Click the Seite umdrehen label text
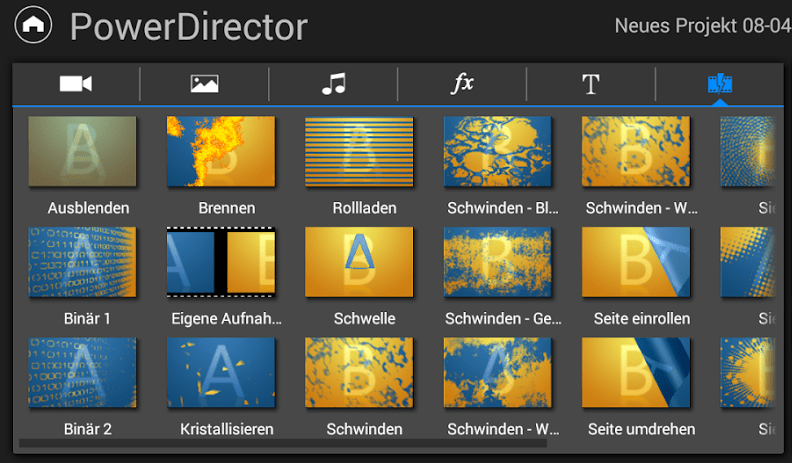Screen dimensions: 792x463 pos(641,429)
